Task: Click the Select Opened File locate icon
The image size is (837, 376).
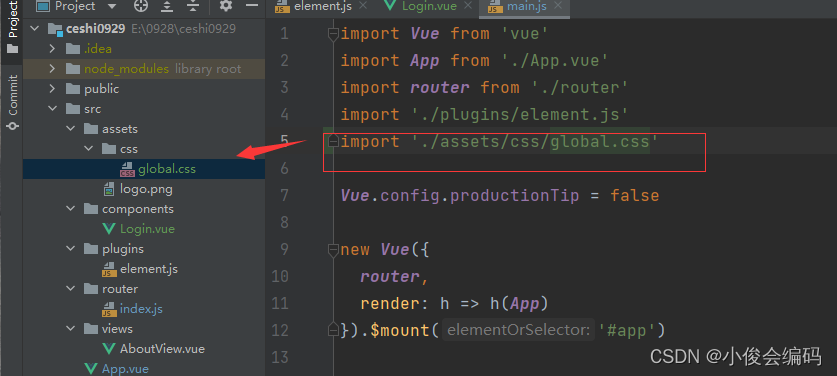Action: click(141, 6)
